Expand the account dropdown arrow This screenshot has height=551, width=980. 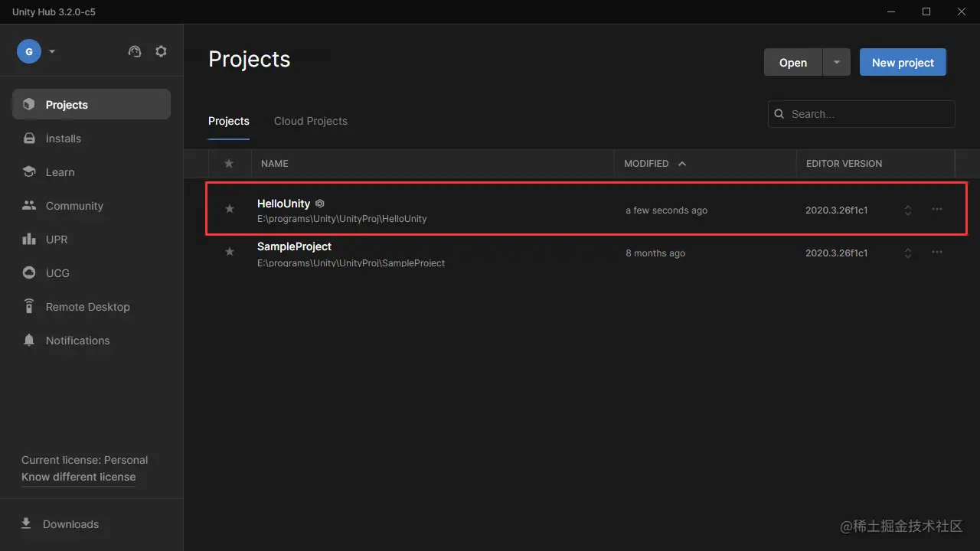pos(52,52)
